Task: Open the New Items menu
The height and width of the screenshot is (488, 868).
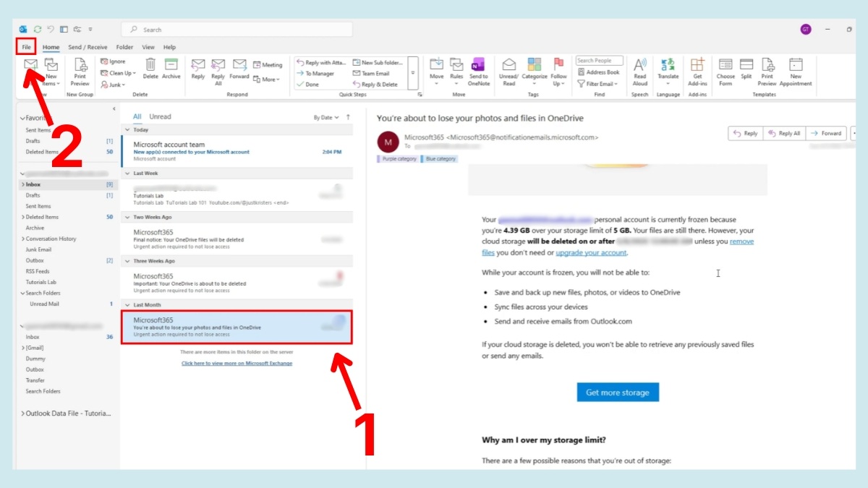Action: (x=51, y=71)
